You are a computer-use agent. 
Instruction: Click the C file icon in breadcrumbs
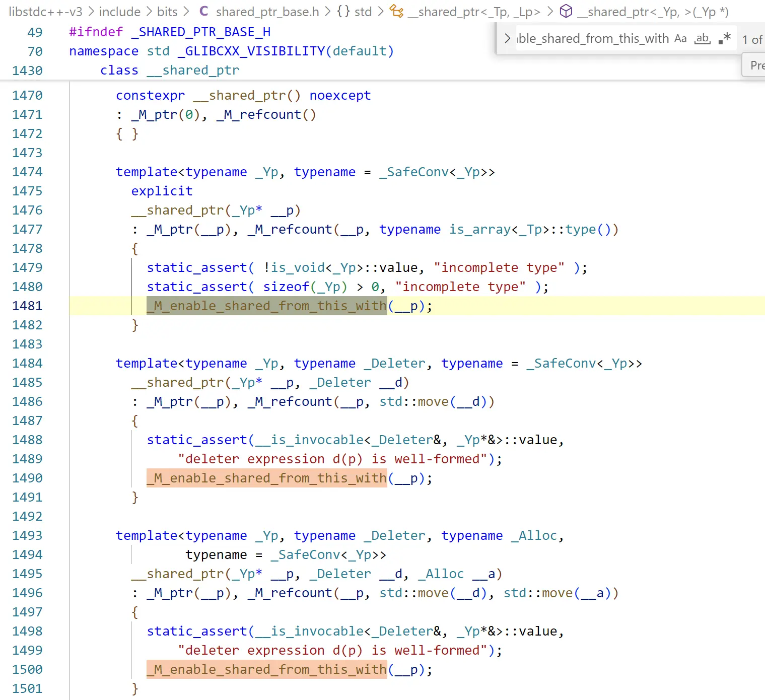point(204,12)
